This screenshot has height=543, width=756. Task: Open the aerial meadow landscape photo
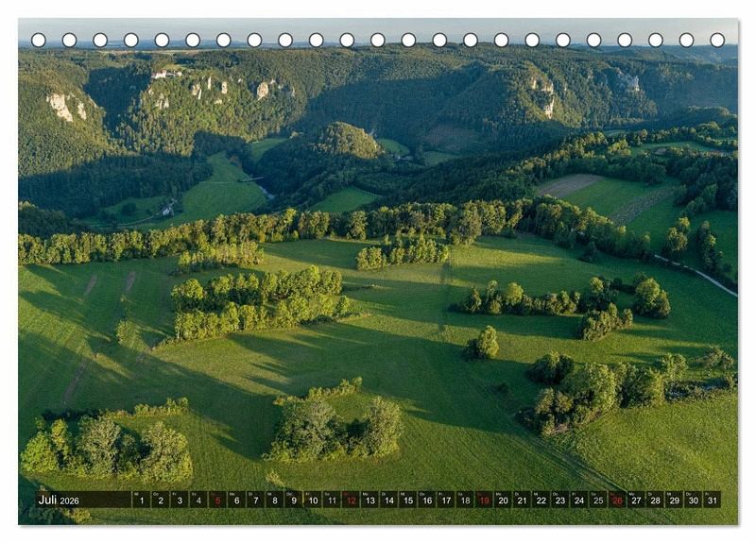pos(378,264)
